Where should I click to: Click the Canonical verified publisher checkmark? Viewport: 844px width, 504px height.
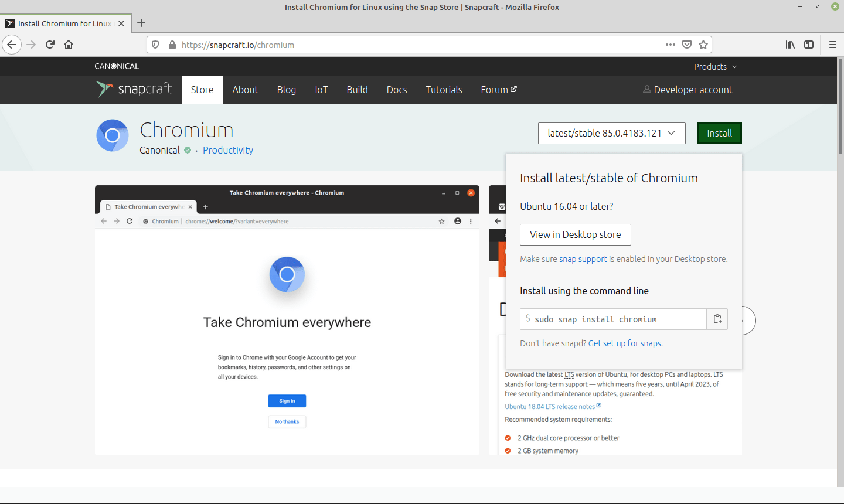188,150
